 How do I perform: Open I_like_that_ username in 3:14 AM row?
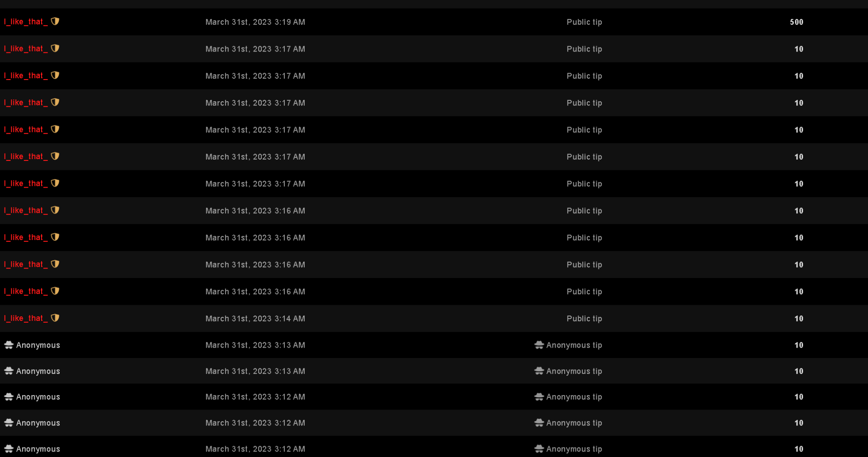(x=26, y=318)
